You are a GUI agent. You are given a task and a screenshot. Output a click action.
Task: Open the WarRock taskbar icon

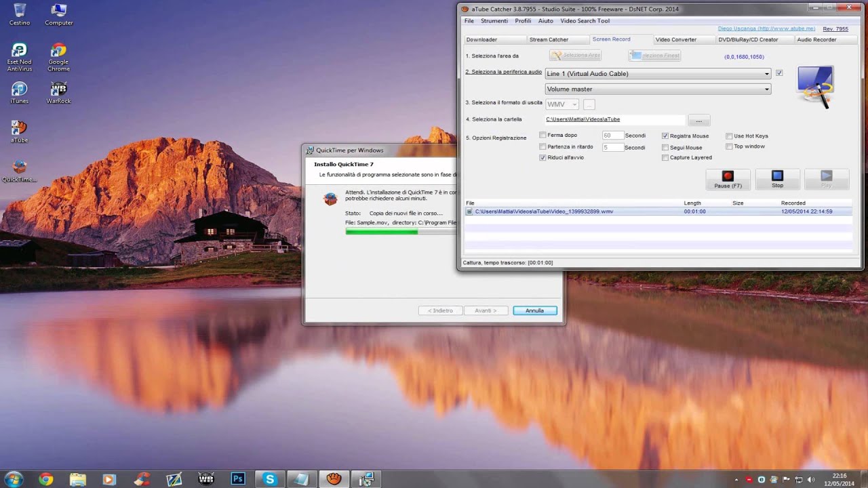pos(205,479)
